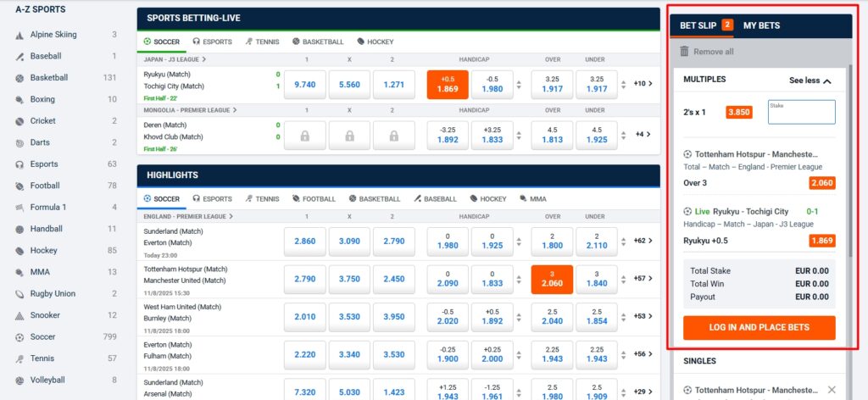Select Ryukyu win odds 9.740
The height and width of the screenshot is (400, 868).
tap(305, 85)
